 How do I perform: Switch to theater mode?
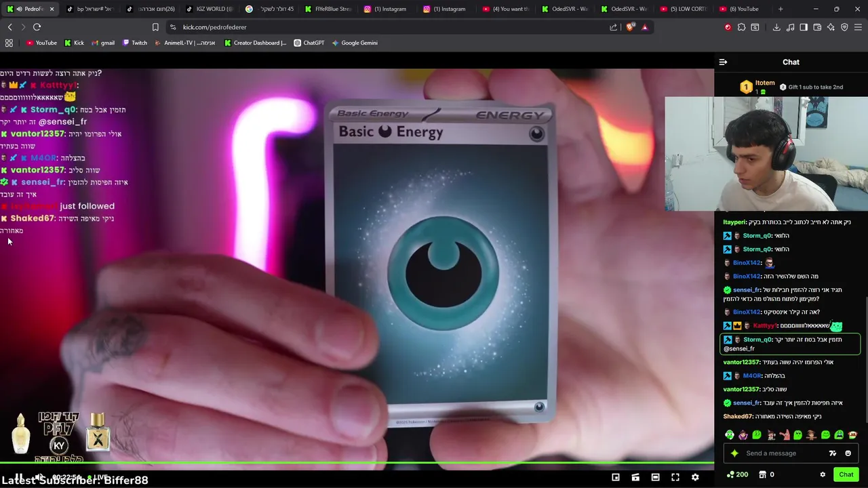coord(655,477)
